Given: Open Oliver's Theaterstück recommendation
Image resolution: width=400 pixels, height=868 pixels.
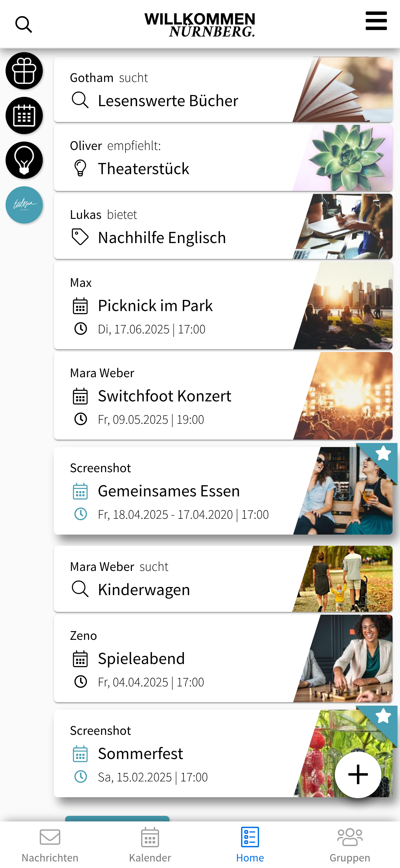Looking at the screenshot, I should coord(223,158).
